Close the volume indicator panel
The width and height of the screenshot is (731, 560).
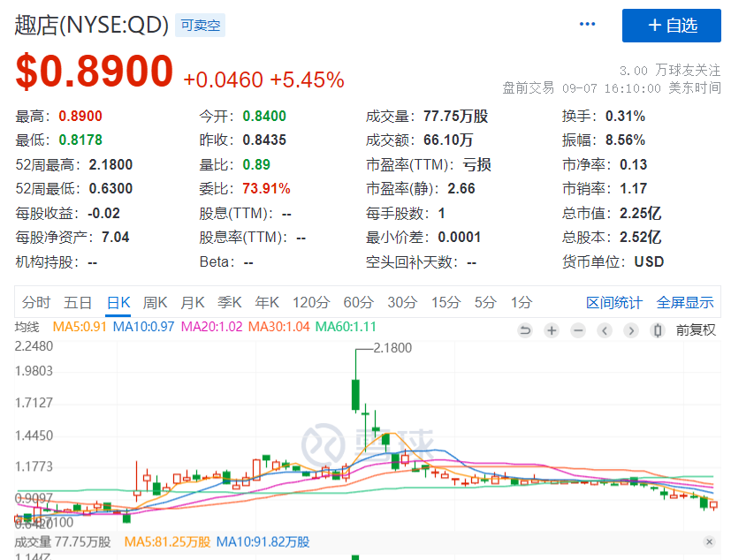click(709, 541)
